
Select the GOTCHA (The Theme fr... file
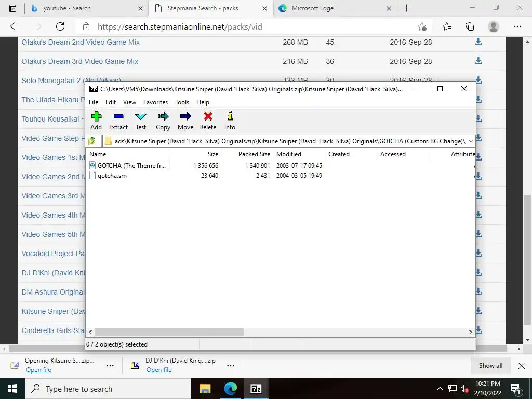[x=129, y=166]
